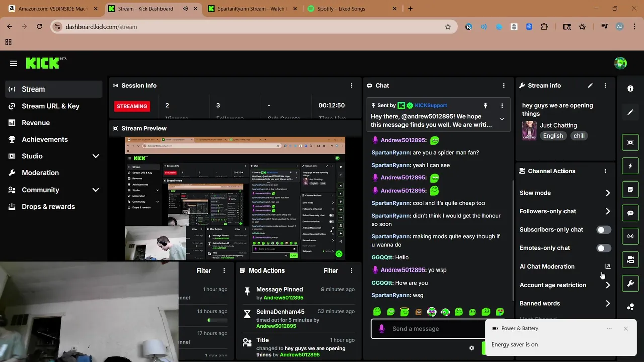Bookmark this page with the star icon
Screen dimensions: 644x362
coord(448,27)
